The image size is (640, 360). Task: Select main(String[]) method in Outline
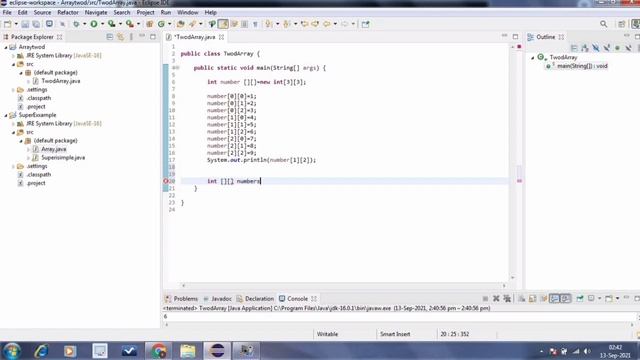(x=582, y=66)
